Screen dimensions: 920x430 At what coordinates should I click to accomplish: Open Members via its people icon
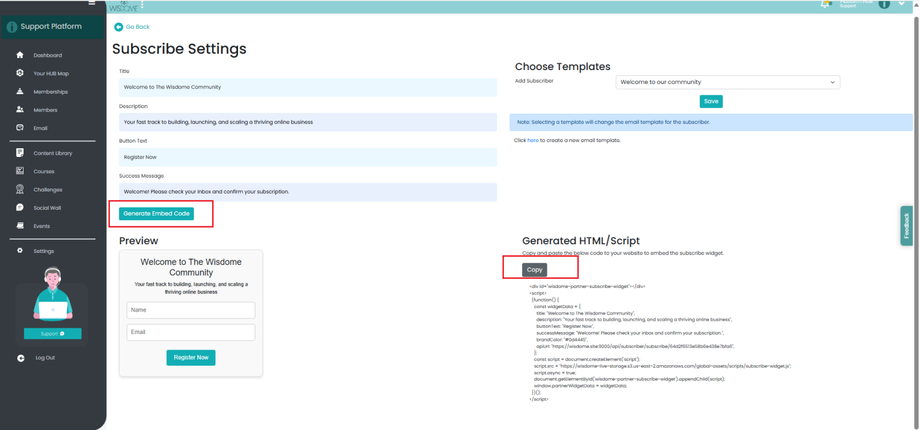(20, 110)
